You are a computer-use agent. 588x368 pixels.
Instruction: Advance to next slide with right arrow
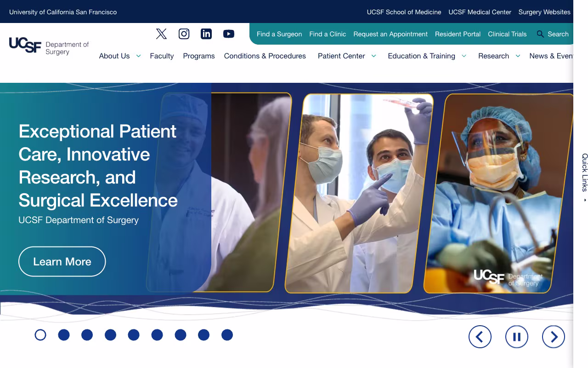pyautogui.click(x=554, y=337)
